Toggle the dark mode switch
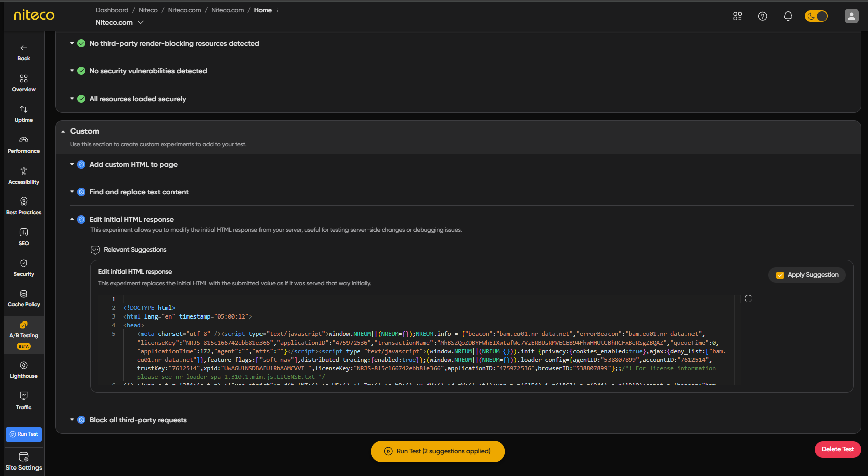 click(816, 16)
